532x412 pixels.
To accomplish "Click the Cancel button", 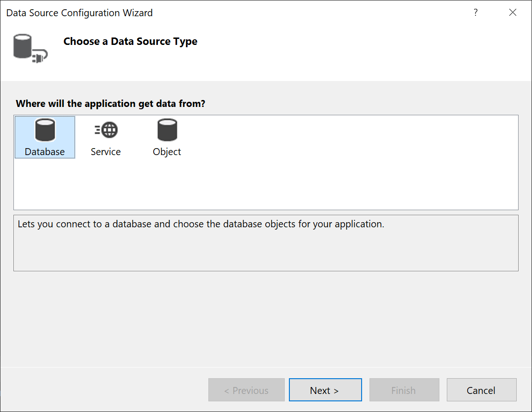I will point(481,390).
